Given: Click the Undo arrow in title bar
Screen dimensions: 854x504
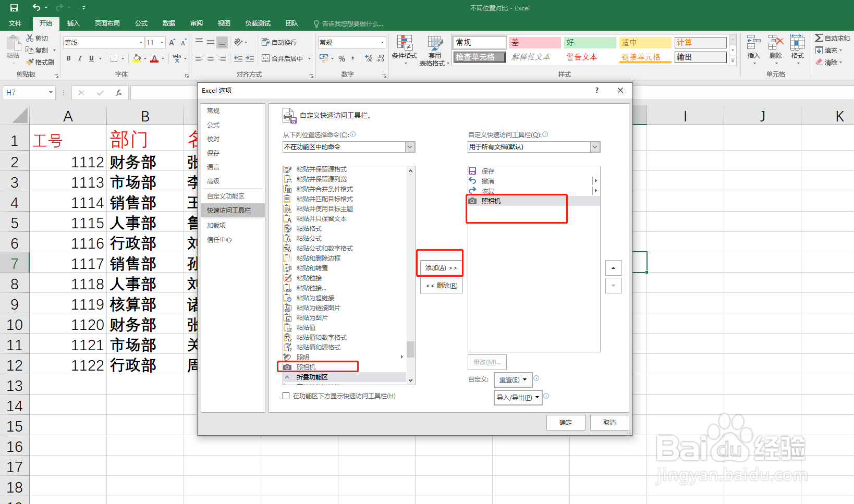Looking at the screenshot, I should tap(36, 7).
